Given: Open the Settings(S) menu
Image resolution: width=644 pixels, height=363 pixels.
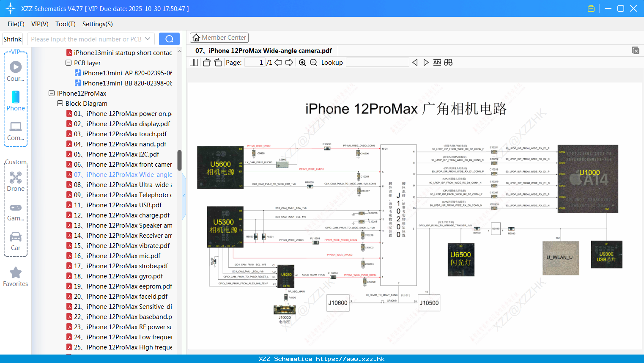Looking at the screenshot, I should coord(98,24).
